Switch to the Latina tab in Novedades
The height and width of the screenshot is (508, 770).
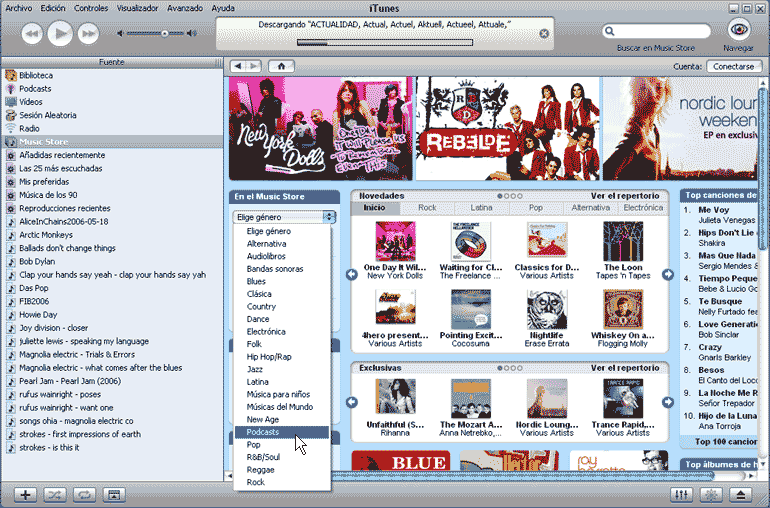[x=481, y=208]
